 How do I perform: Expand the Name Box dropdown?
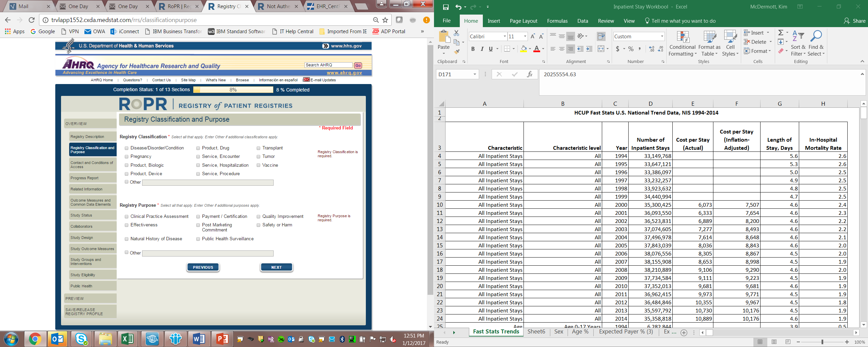pyautogui.click(x=475, y=74)
